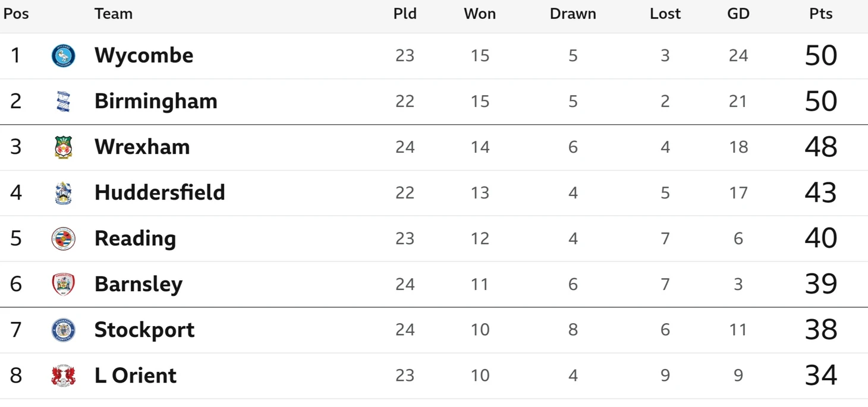Click the Pld column header

point(405,14)
